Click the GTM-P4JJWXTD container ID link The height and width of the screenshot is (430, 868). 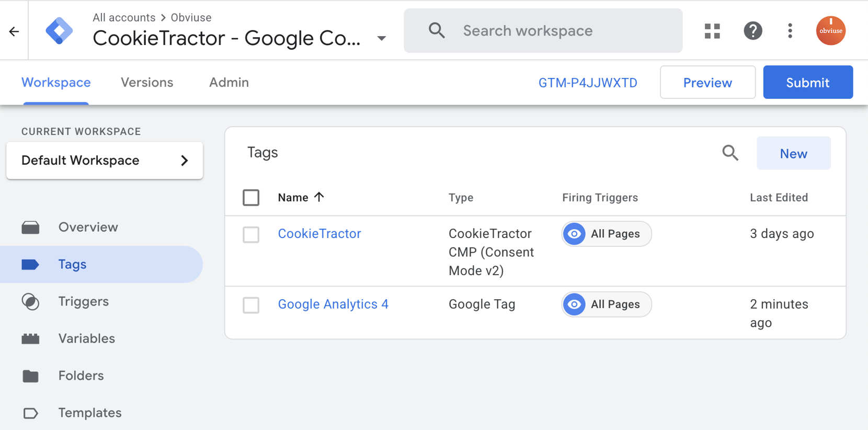588,83
